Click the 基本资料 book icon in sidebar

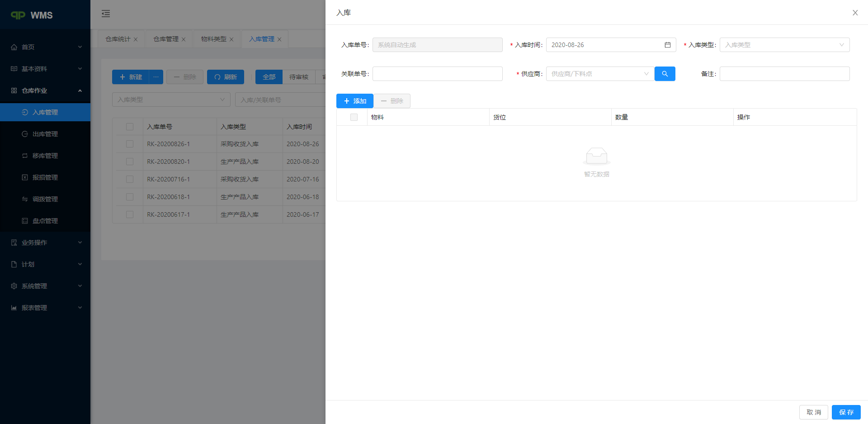tap(14, 69)
